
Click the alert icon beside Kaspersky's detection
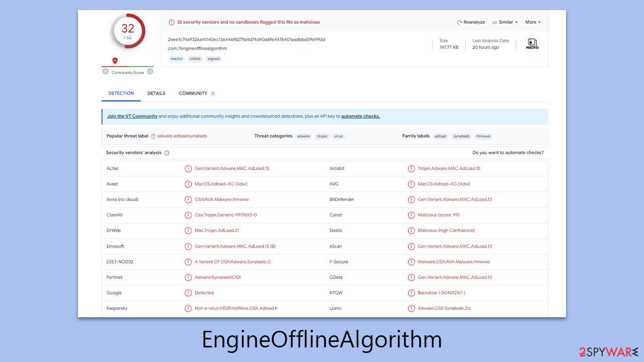(188, 308)
